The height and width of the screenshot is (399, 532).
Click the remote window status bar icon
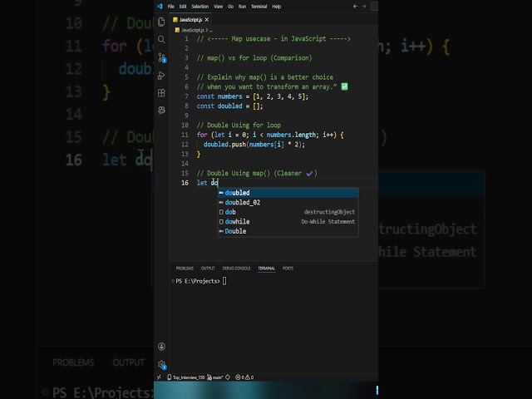tap(159, 377)
